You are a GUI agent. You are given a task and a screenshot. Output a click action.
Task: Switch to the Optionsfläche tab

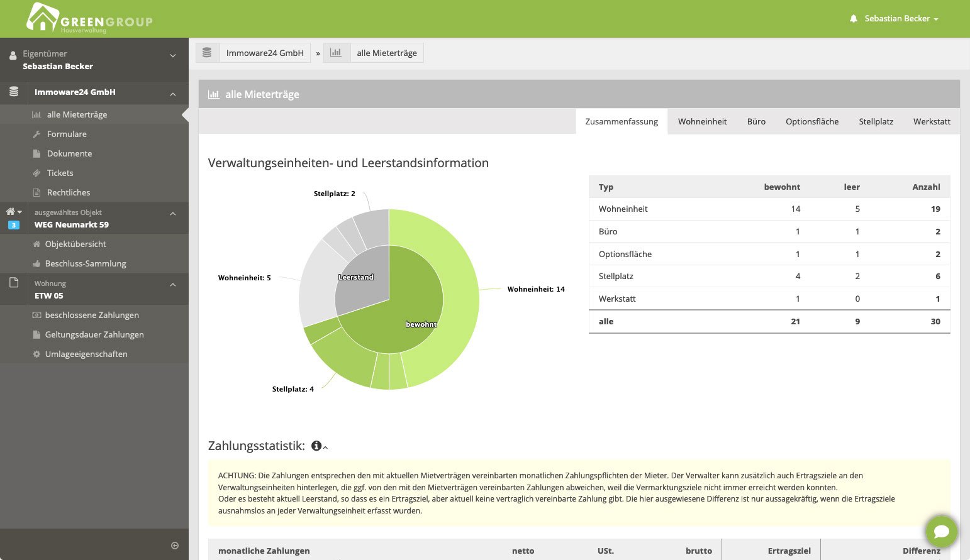pos(812,121)
